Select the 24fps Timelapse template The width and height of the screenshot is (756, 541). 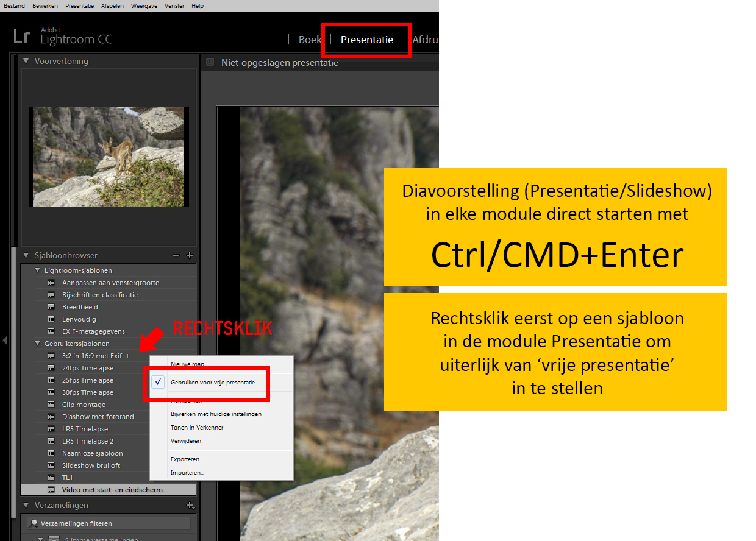87,368
